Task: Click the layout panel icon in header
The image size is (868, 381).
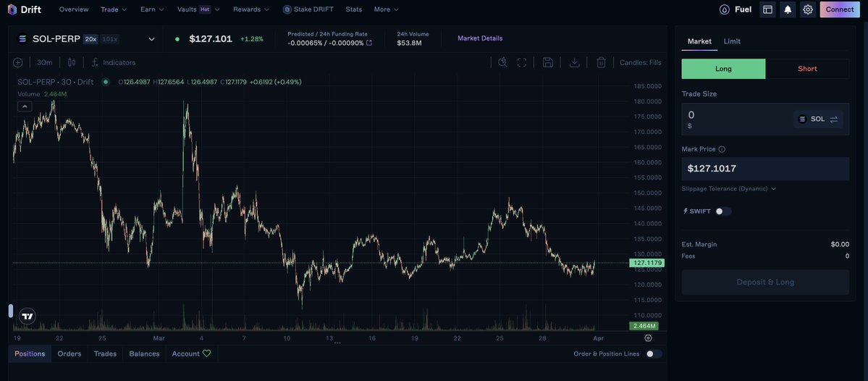Action: tap(768, 9)
